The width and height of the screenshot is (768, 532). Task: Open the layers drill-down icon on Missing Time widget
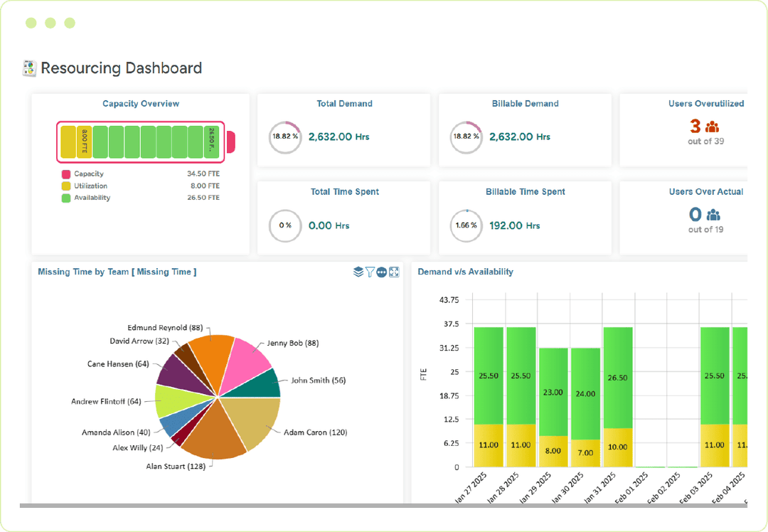click(x=358, y=272)
